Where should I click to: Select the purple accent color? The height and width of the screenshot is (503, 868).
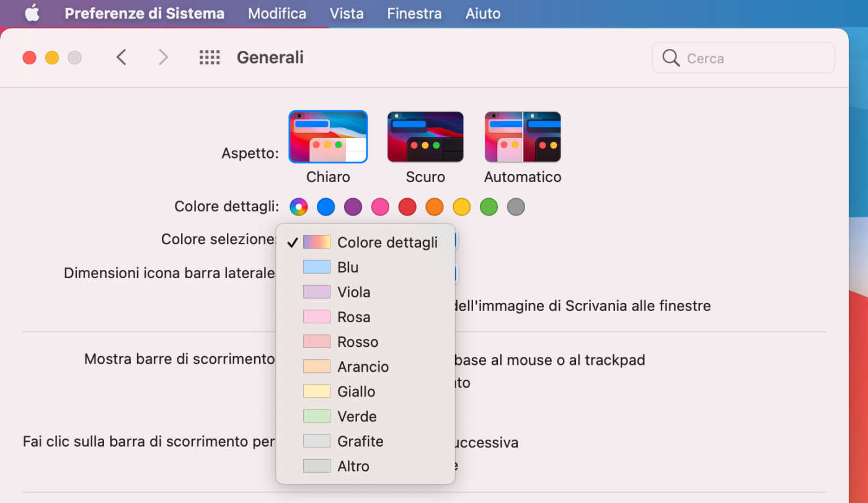[x=353, y=207]
